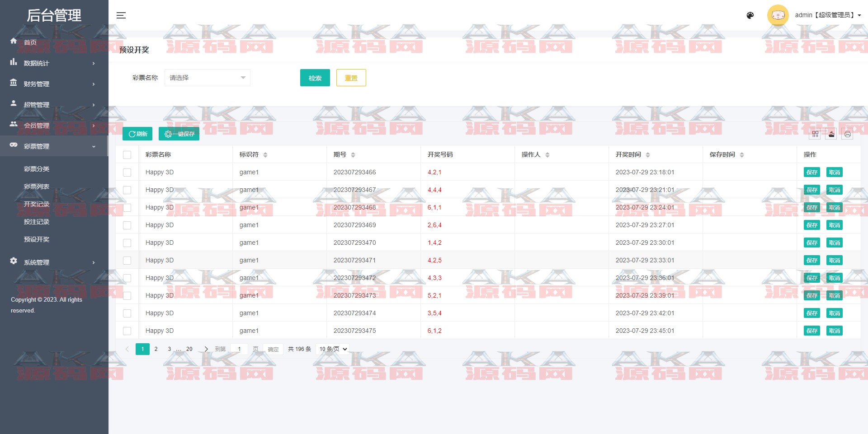
Task: Click the print table icon
Action: coord(847,134)
